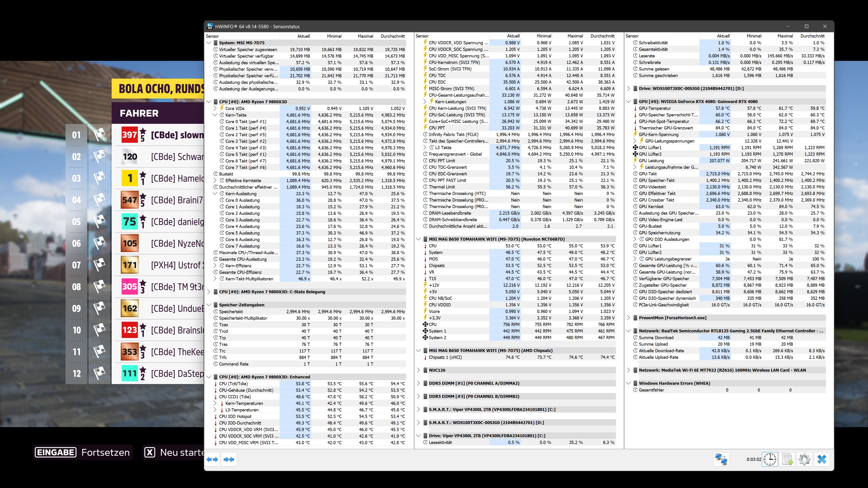Image resolution: width=868 pixels, height=488 pixels.
Task: Select the GPU-Temperatur sensor row
Action: point(655,108)
